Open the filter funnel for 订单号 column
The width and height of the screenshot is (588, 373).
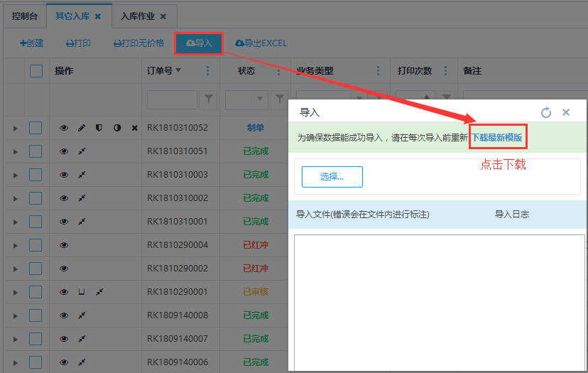pos(209,99)
